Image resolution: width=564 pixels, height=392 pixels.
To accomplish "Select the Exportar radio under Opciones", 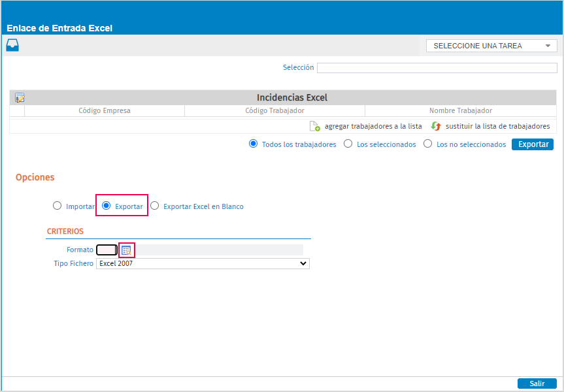I will coord(106,206).
